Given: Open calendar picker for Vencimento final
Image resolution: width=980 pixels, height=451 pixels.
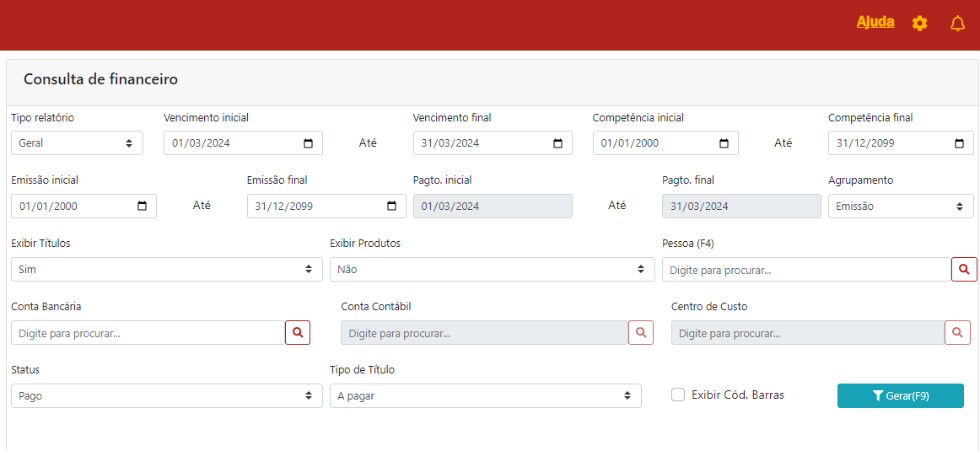Looking at the screenshot, I should point(558,143).
